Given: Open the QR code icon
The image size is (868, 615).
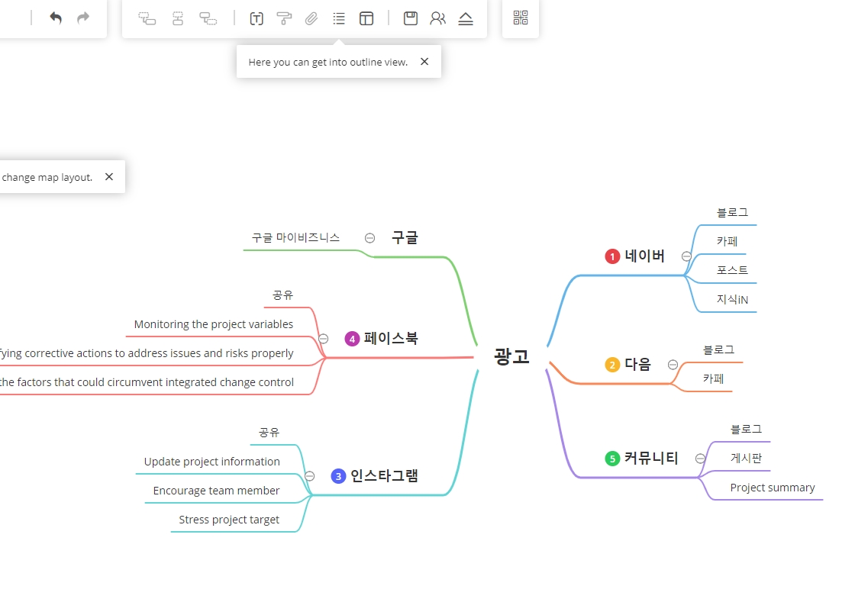Looking at the screenshot, I should coord(521,18).
